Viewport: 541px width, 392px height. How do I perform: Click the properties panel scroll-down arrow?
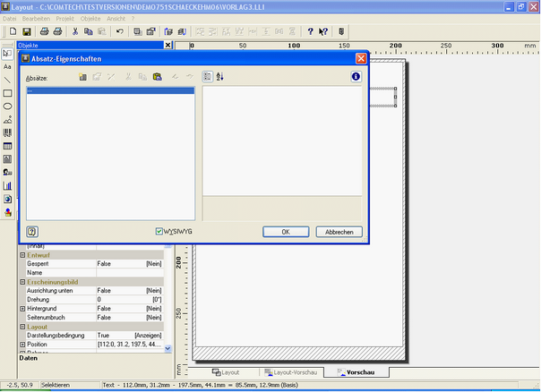168,348
